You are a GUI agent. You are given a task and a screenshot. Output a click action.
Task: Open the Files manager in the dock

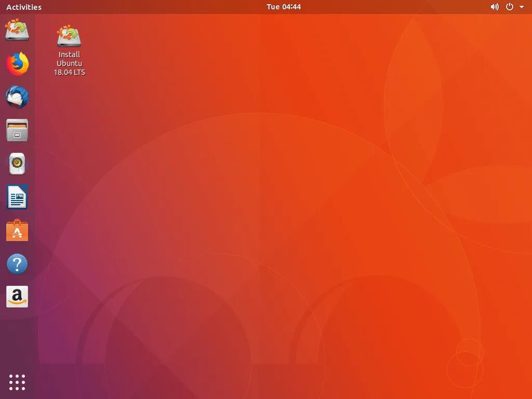coord(17,130)
